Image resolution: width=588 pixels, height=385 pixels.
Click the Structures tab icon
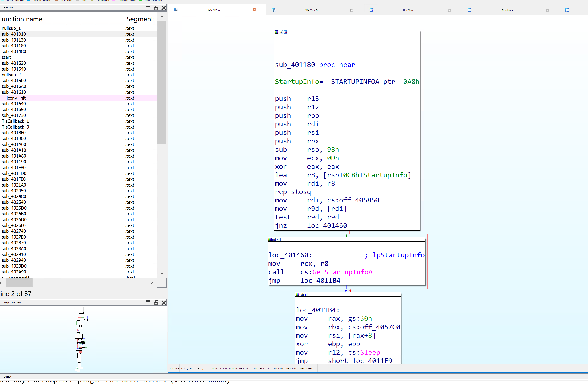point(469,10)
